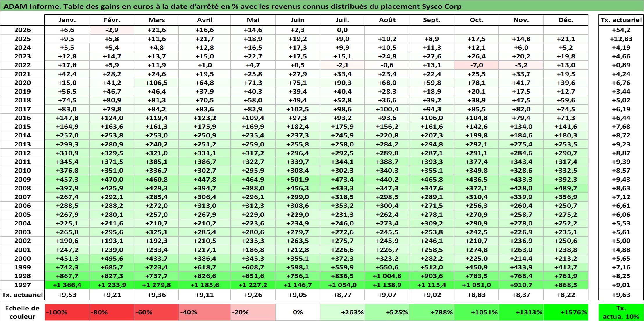Select the 0% white color scale cell
The image size is (644, 321).
[298, 312]
